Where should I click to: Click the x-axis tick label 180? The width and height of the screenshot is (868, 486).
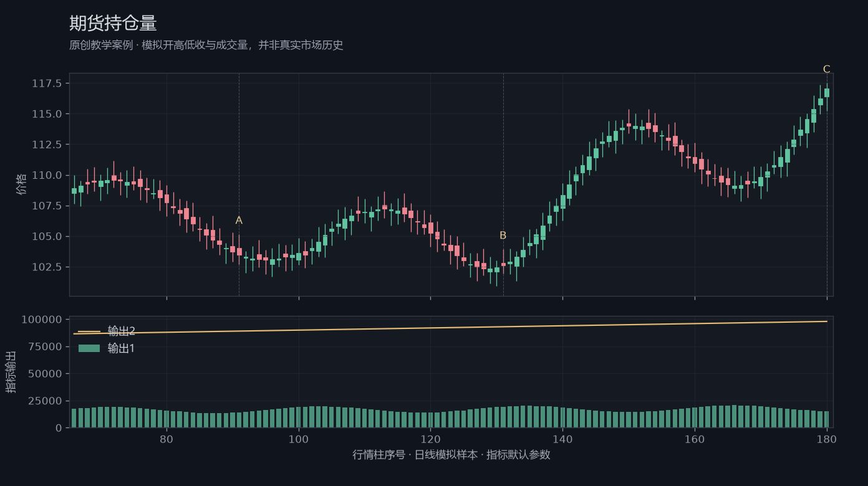pos(827,439)
